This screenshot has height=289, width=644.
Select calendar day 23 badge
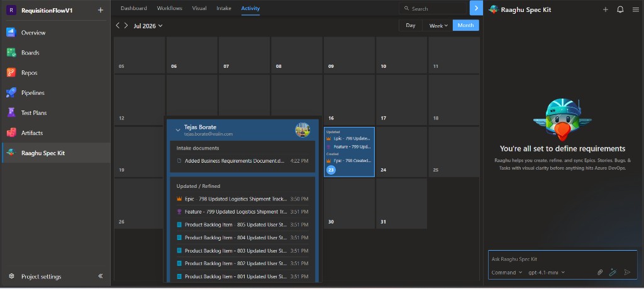click(331, 170)
